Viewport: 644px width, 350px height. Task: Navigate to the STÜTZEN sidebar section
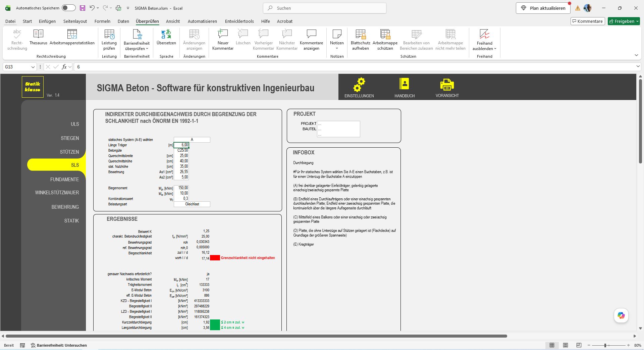69,152
